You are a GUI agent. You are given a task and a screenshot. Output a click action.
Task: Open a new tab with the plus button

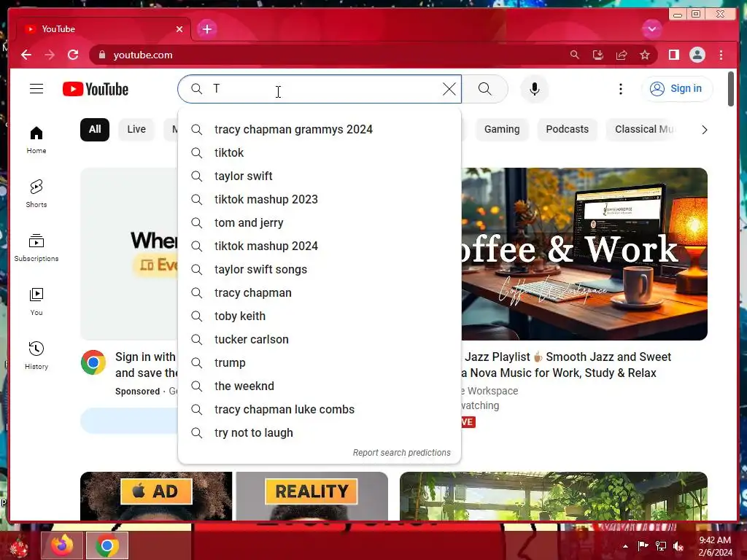click(x=206, y=29)
